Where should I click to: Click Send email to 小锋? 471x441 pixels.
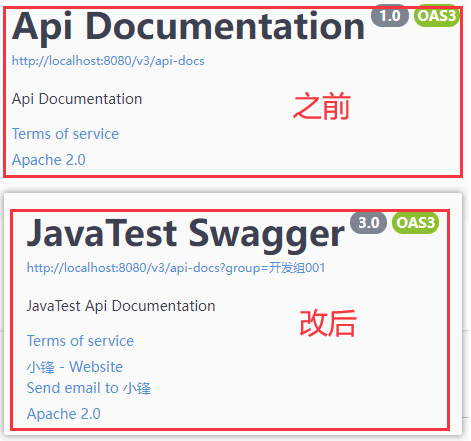coord(89,388)
